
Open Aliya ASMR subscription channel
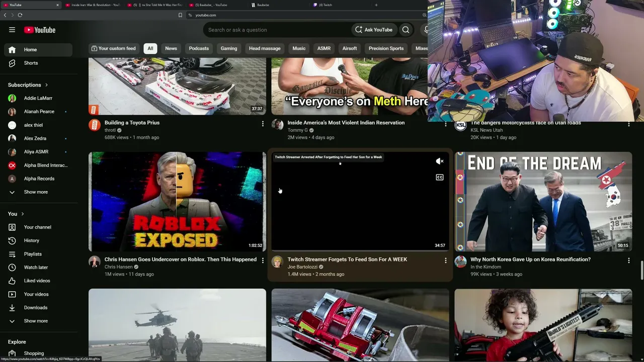(x=38, y=152)
